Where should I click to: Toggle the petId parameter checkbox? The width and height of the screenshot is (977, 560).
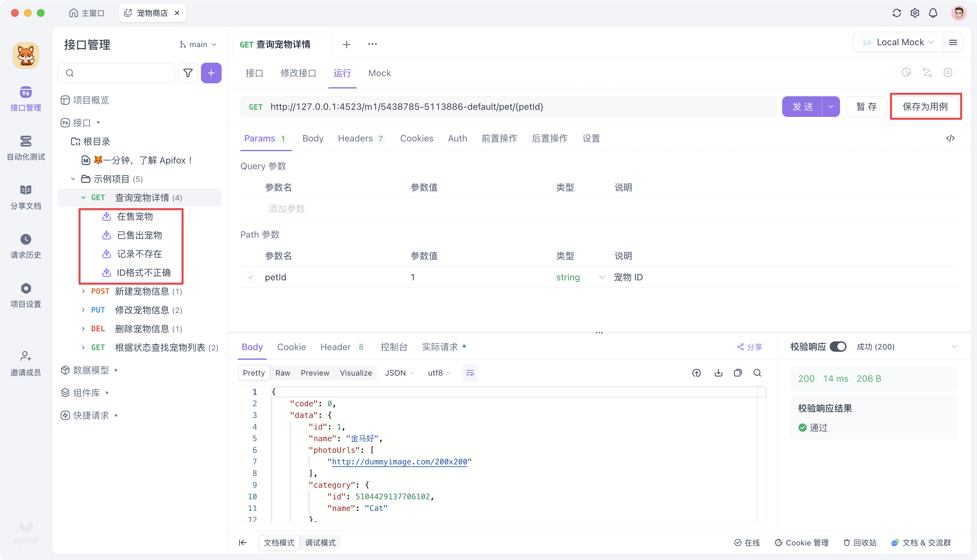pos(250,277)
